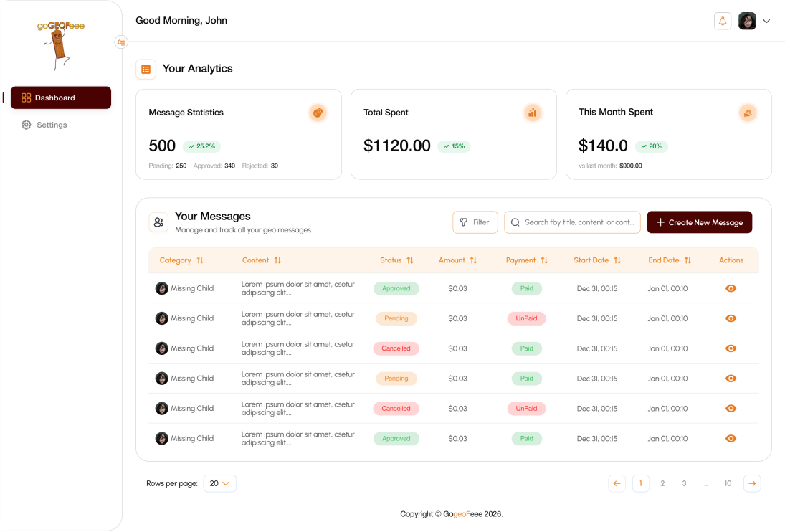Click the Your Messages group icon

tap(158, 222)
